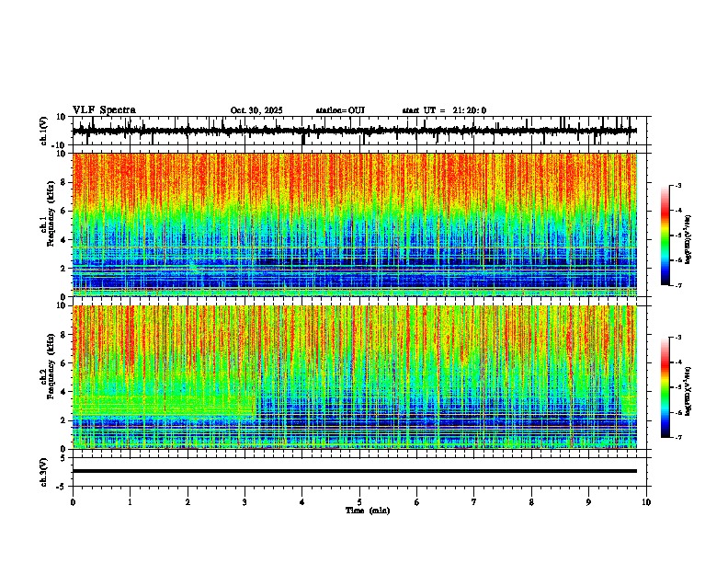Click the "station=OUI" header label
Screen dimensions: 728x563
click(x=340, y=110)
